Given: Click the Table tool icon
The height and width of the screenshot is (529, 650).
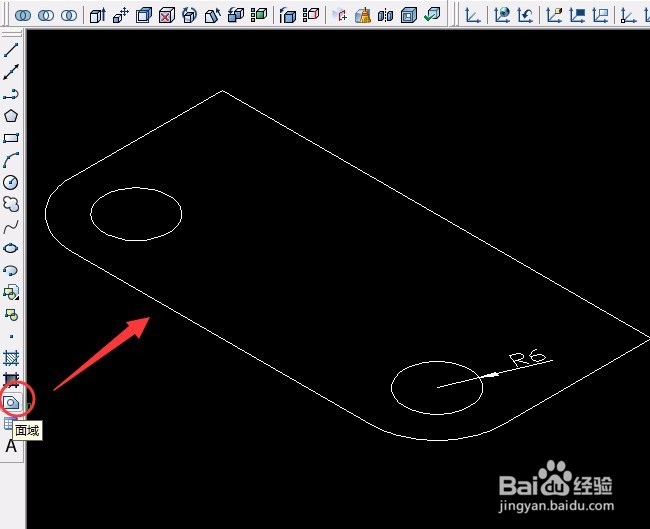Looking at the screenshot, I should [x=8, y=423].
